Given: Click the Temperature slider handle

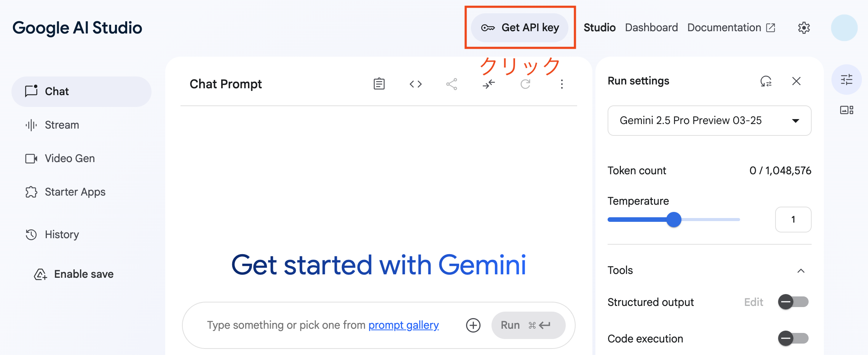Looking at the screenshot, I should (x=674, y=220).
